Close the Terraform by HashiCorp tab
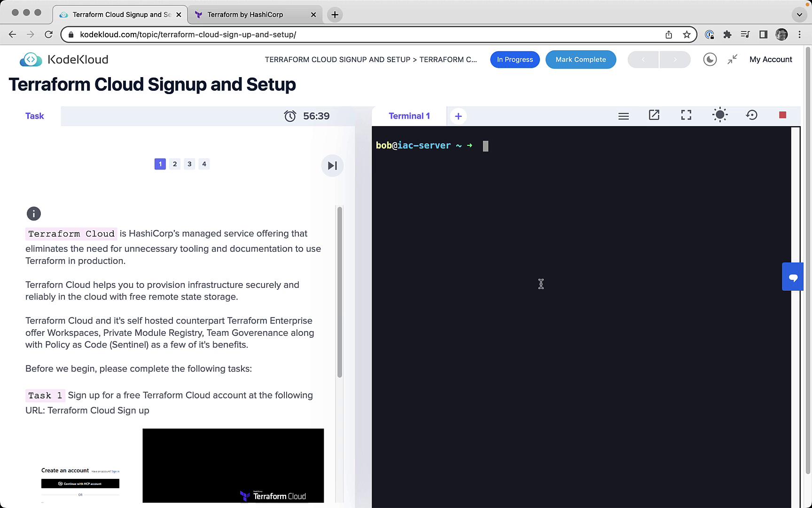 313,15
